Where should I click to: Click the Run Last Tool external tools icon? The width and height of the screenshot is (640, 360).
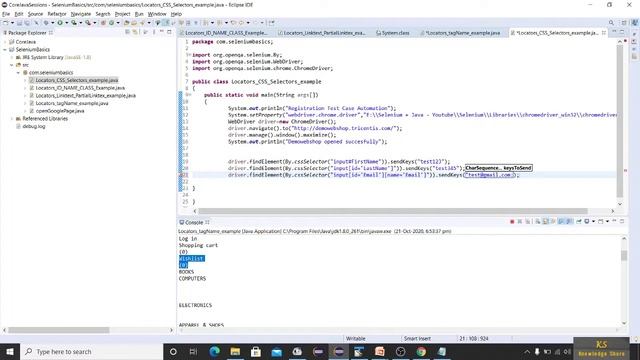[88, 23]
